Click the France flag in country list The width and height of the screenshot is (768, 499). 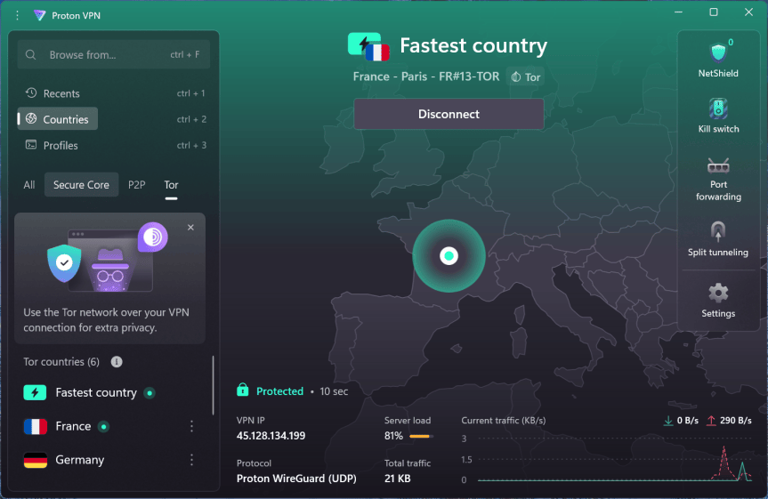coord(35,427)
